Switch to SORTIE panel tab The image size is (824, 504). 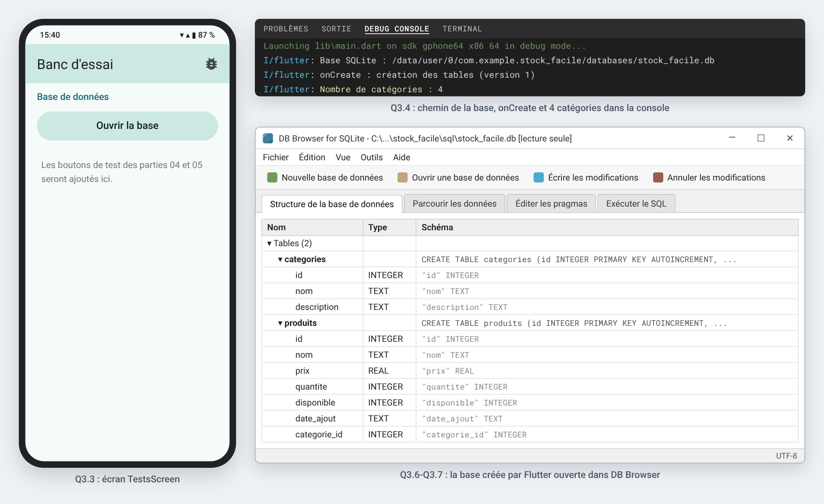[x=336, y=29]
